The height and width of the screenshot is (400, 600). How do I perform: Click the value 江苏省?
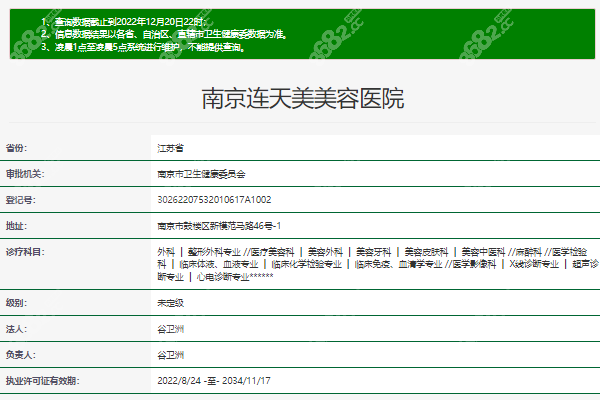pos(170,148)
